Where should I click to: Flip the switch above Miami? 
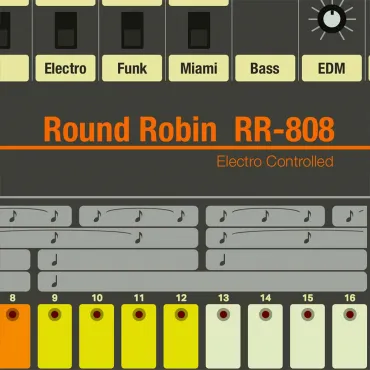199,30
